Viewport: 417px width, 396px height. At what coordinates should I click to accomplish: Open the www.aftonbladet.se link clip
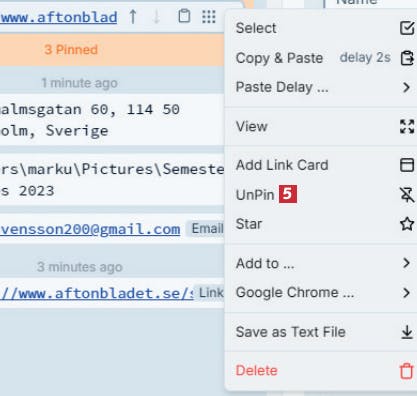[97, 293]
